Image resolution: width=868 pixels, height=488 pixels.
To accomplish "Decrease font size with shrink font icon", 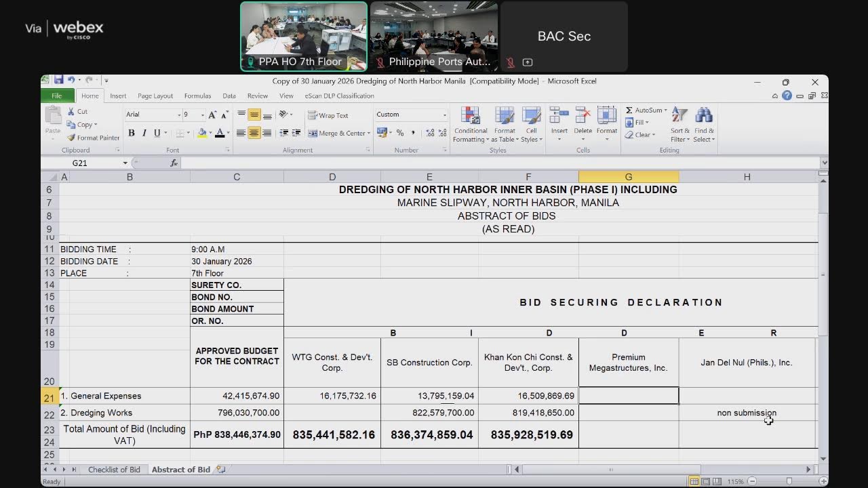I will coord(224,115).
